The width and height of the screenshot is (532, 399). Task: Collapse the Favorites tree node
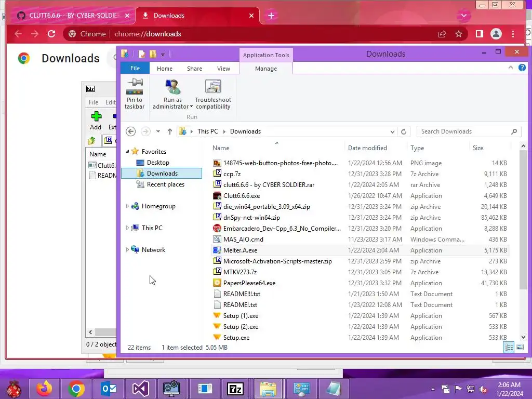127,151
